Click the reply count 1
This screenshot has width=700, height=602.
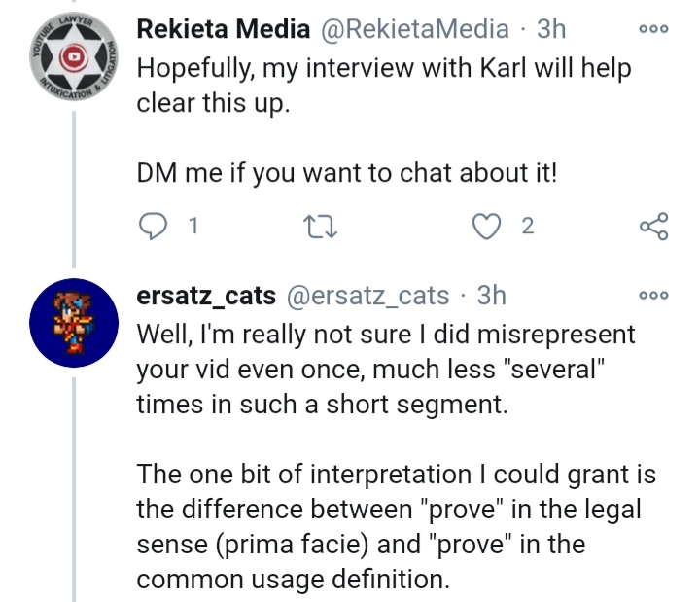[192, 226]
